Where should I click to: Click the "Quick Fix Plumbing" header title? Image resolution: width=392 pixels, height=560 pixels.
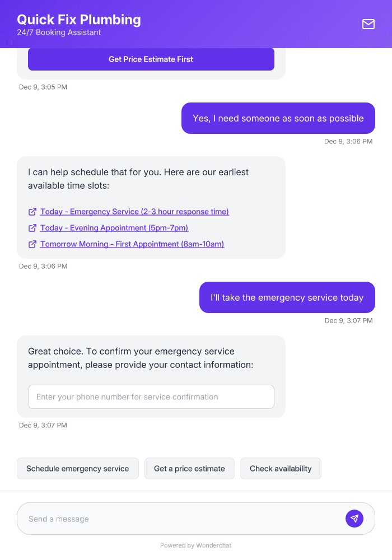tap(78, 20)
